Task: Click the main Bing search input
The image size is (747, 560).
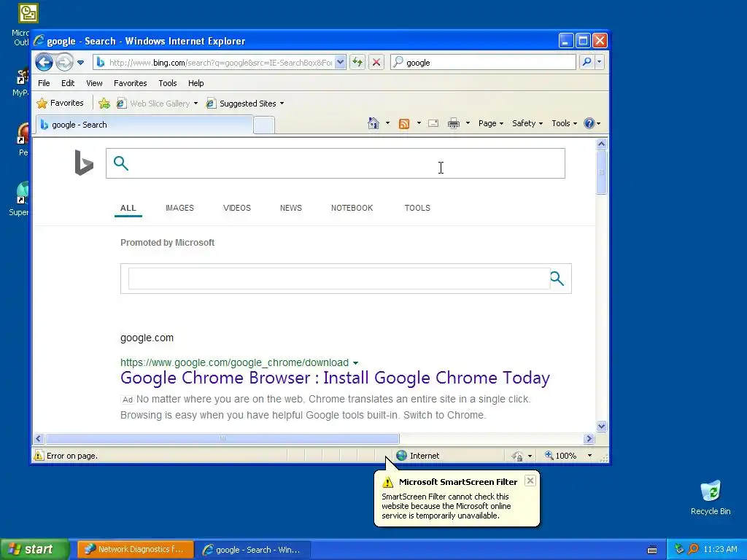Action: (336, 163)
